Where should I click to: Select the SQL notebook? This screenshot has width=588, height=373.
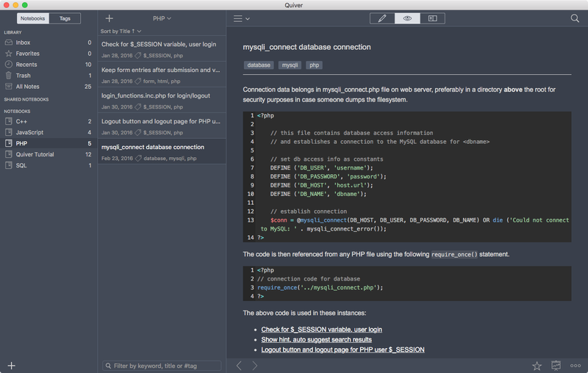[49, 165]
